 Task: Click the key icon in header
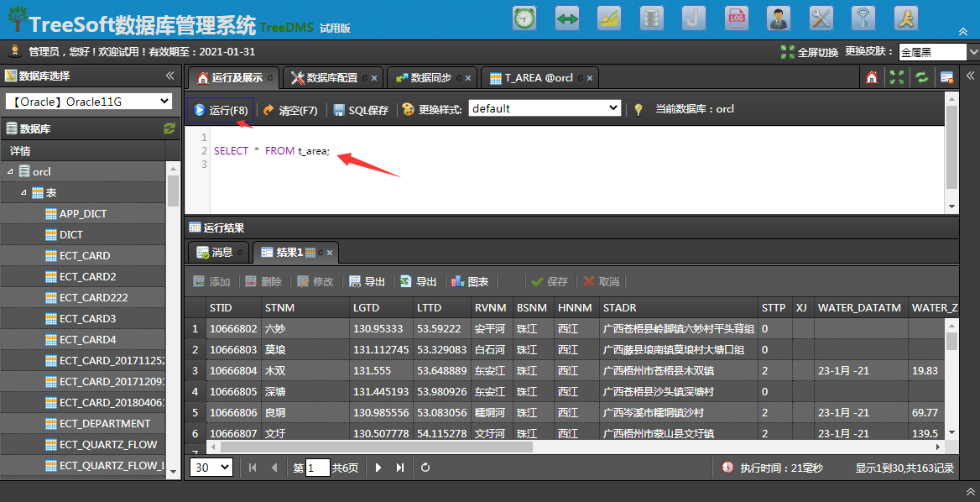click(863, 18)
